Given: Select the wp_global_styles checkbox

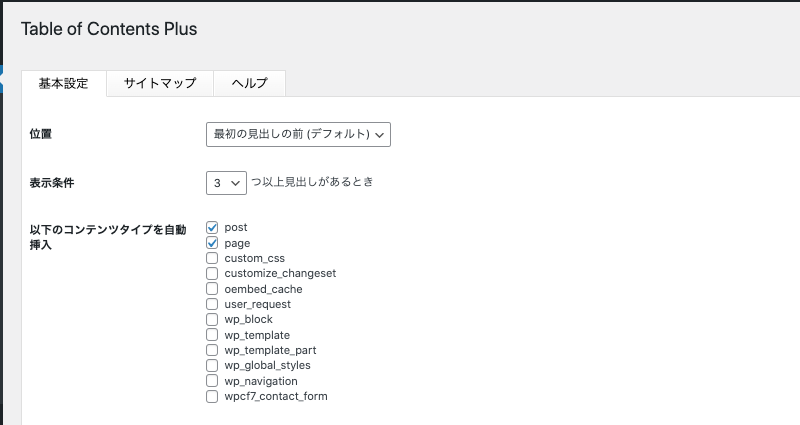Looking at the screenshot, I should pos(212,365).
